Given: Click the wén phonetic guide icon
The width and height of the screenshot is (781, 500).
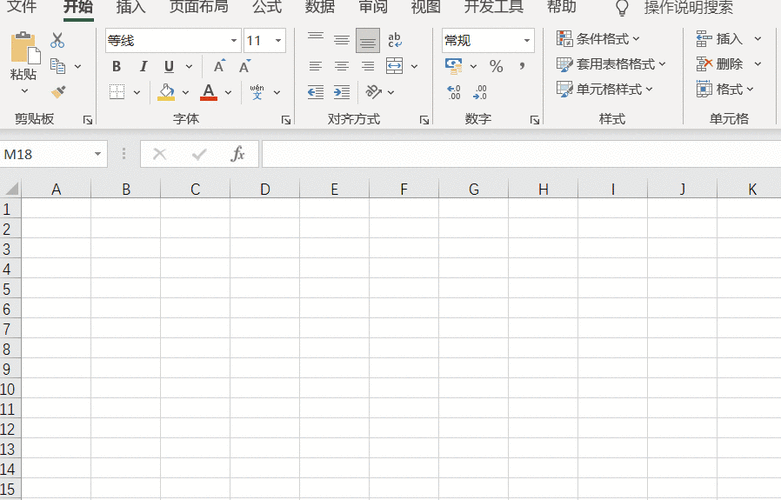Looking at the screenshot, I should [x=257, y=92].
